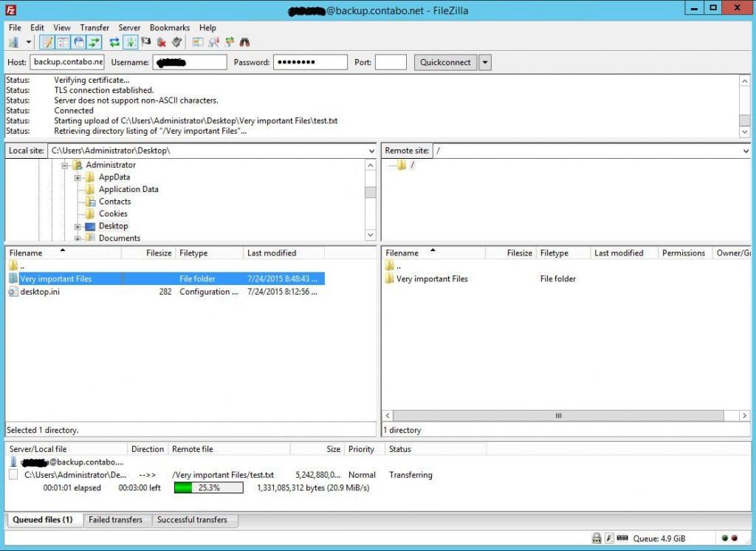Open the File menu
The image size is (756, 551).
pyautogui.click(x=15, y=27)
